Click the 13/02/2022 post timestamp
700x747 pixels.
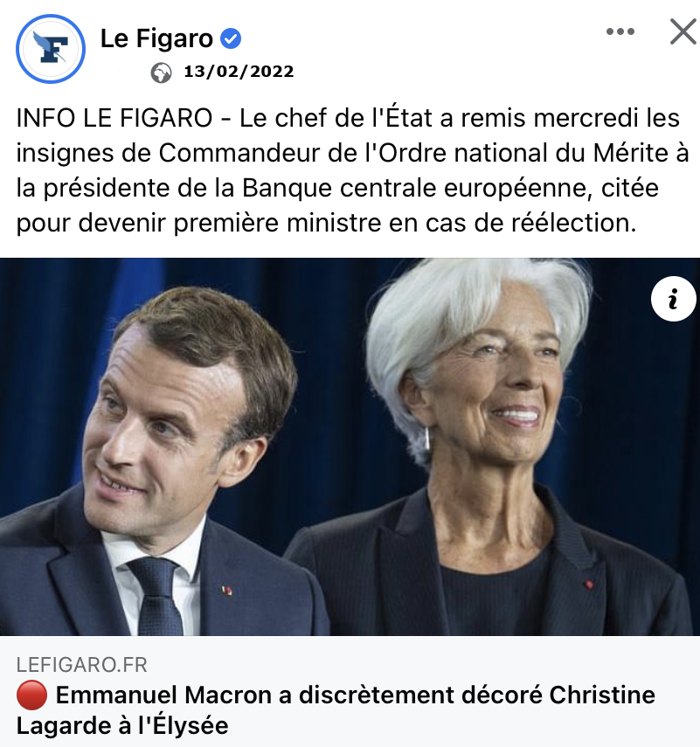239,72
